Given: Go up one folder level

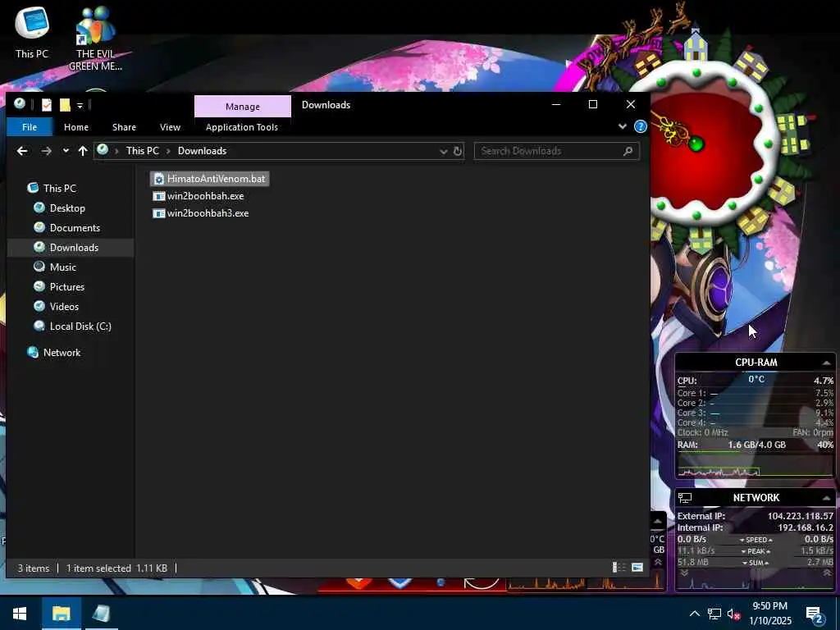Looking at the screenshot, I should [x=83, y=151].
